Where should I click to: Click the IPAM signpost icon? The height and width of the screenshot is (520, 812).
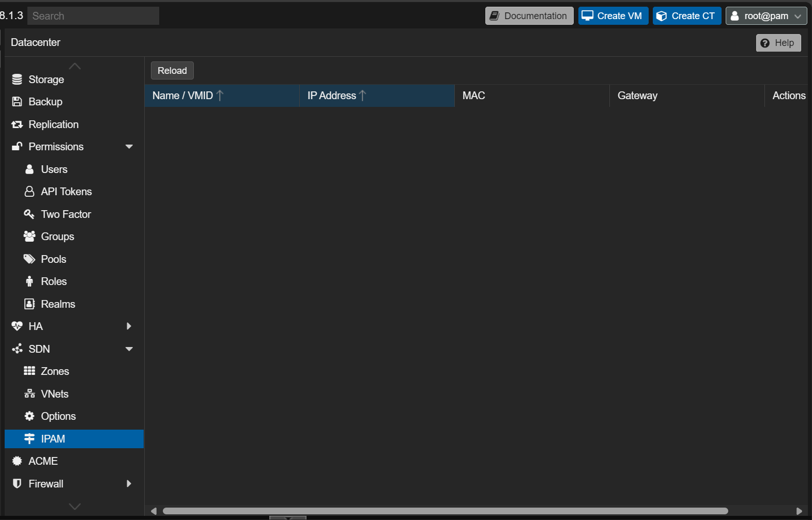pyautogui.click(x=29, y=439)
